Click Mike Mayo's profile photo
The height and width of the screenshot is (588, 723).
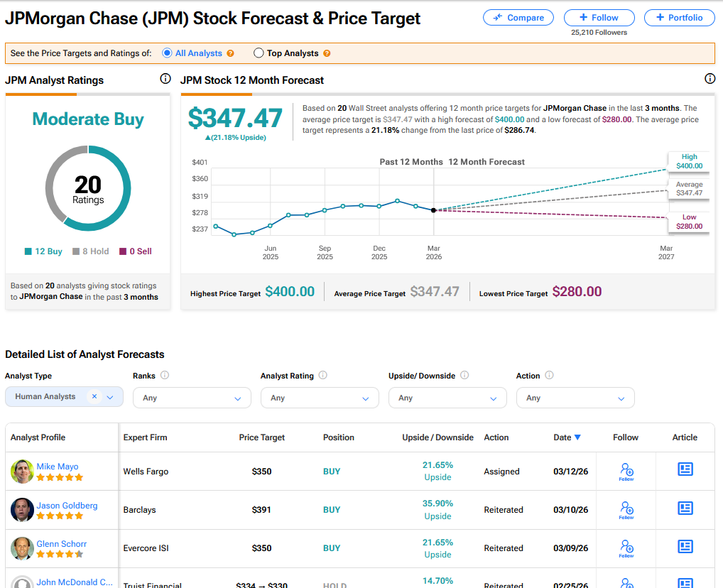point(23,472)
